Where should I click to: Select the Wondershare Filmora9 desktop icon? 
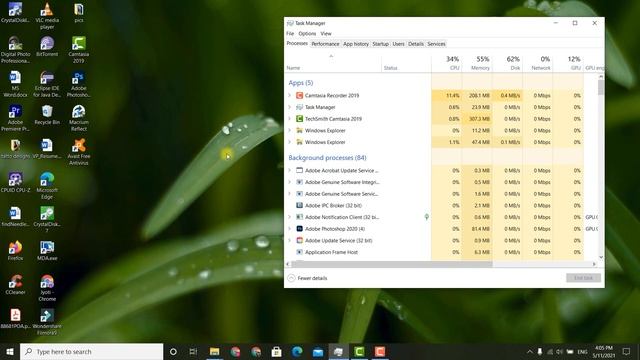47,322
